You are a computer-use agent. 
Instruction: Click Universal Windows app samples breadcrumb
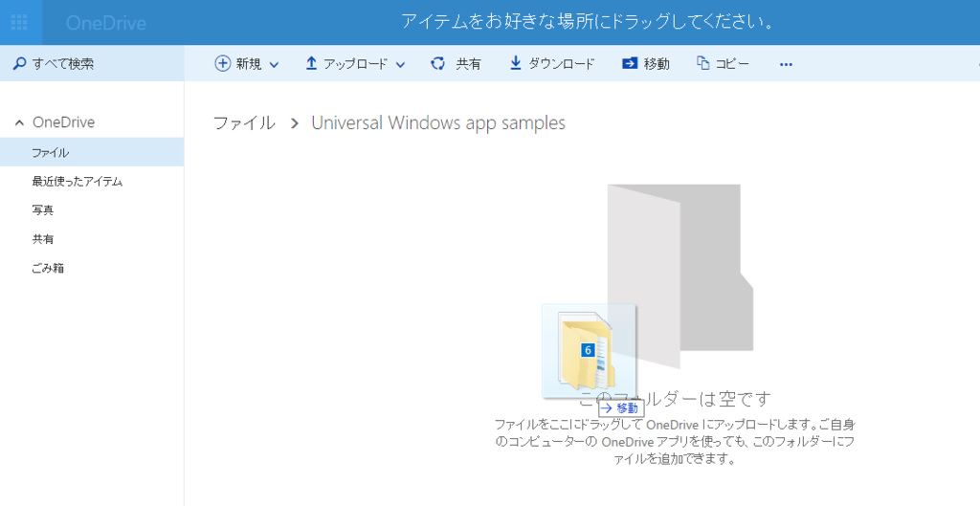pyautogui.click(x=438, y=122)
